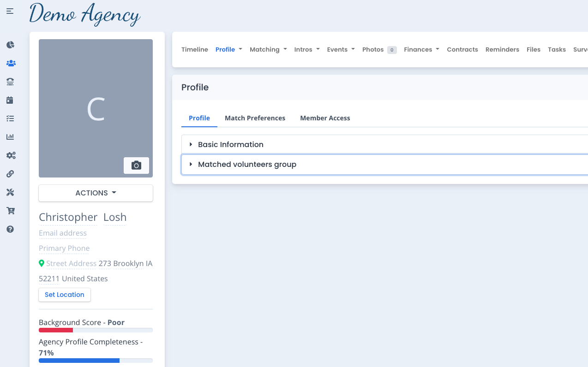Expand the Basic Information section
Screen dimensions: 588x367
coord(230,144)
